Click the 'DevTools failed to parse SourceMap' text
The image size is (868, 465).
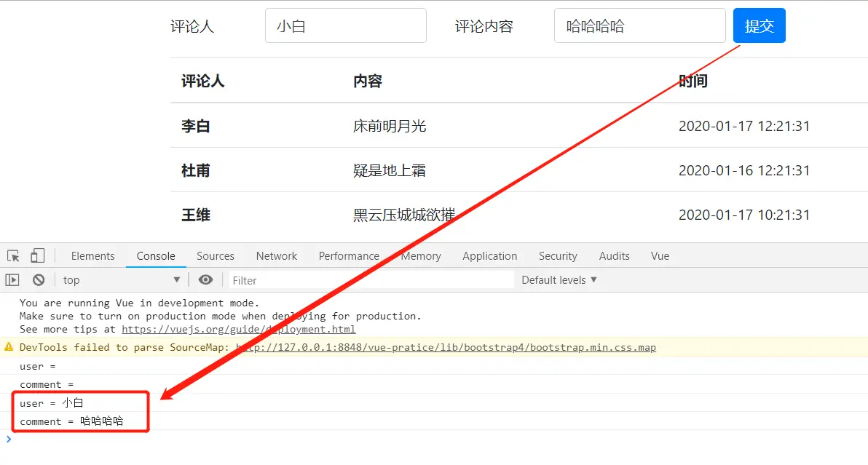(x=124, y=347)
